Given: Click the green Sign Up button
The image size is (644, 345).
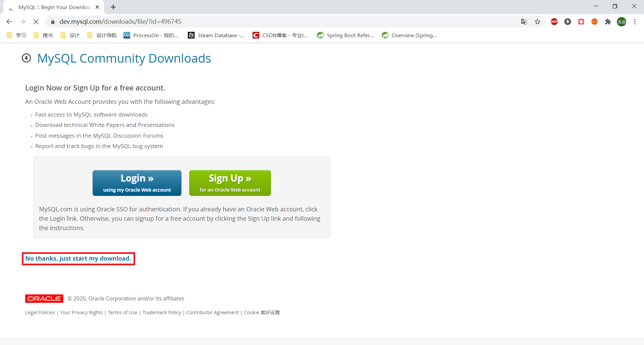Looking at the screenshot, I should click(230, 183).
